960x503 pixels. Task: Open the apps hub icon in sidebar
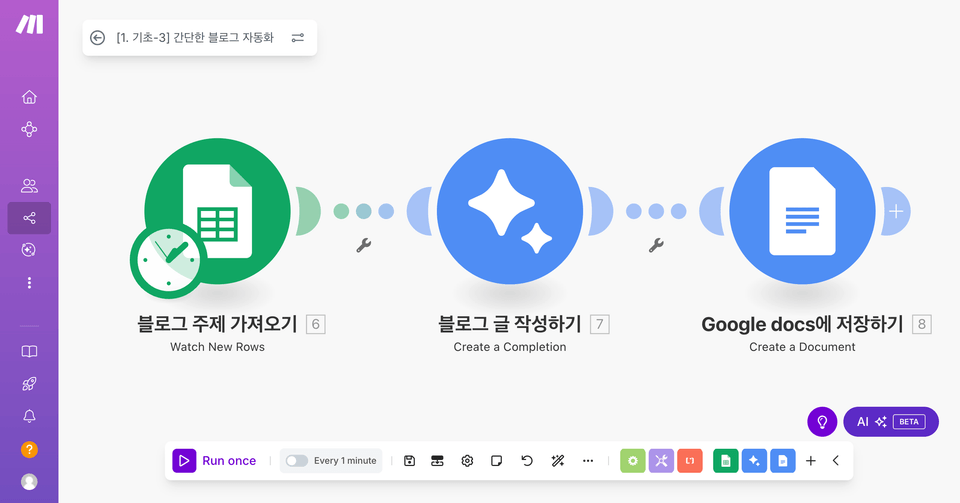pos(29,129)
